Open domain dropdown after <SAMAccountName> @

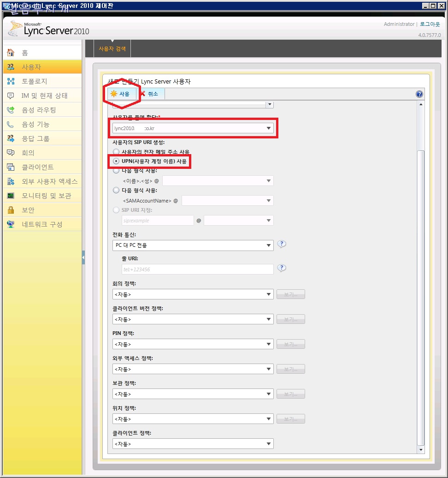coord(228,201)
